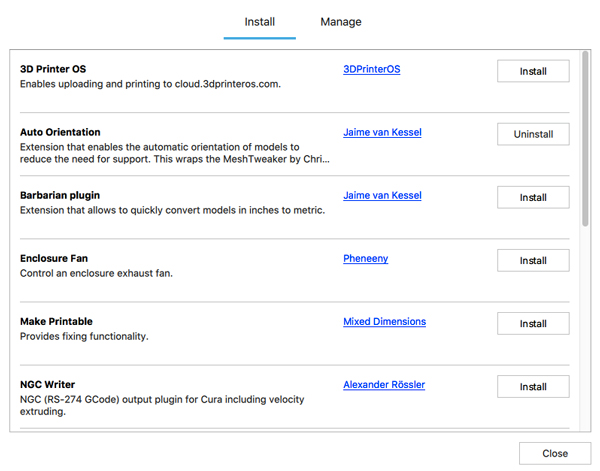Screen dimensions: 600x471
Task: Install the NGC Writer plugin
Action: pos(532,386)
